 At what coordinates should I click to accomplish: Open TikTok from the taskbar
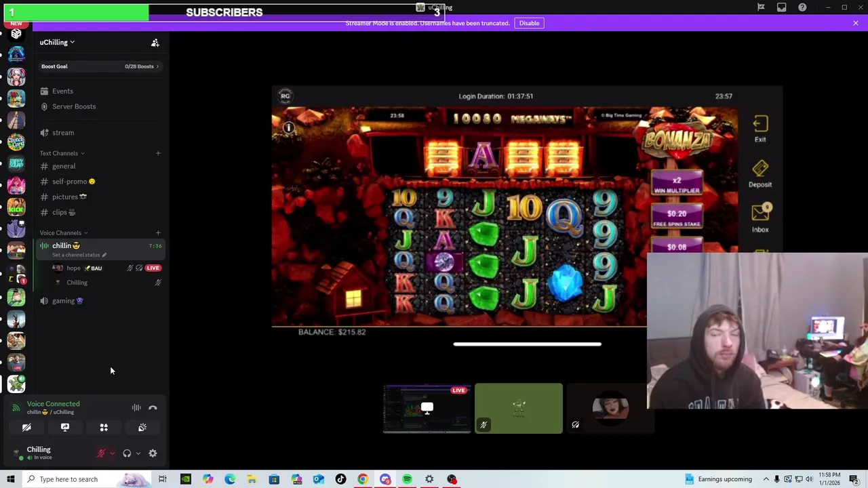click(x=340, y=479)
